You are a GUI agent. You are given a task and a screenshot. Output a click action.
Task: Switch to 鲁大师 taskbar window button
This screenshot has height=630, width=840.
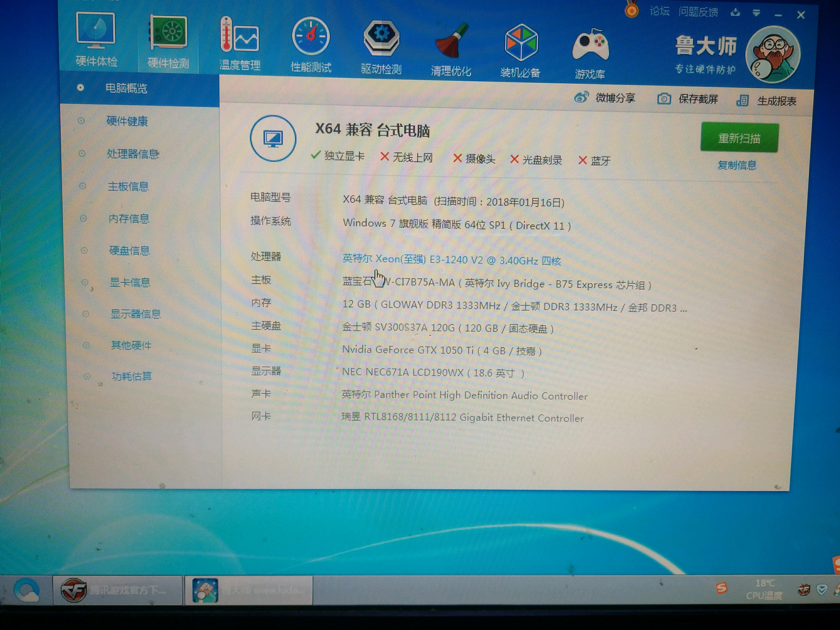tap(248, 590)
